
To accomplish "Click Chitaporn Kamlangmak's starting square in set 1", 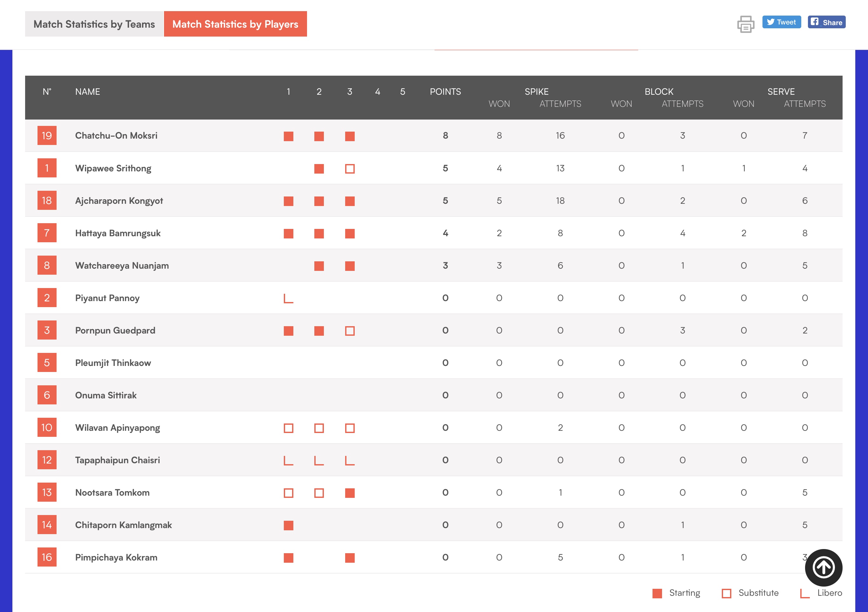I will click(289, 526).
